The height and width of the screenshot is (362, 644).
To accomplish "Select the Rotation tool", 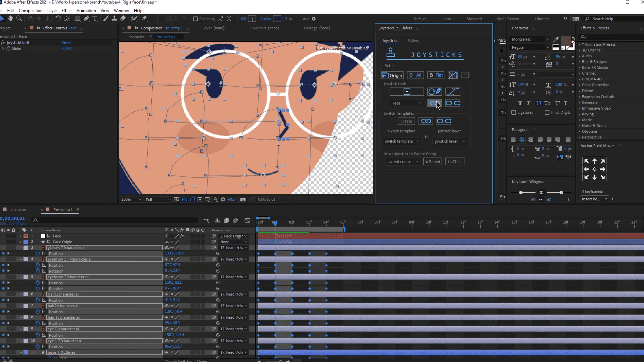I will tap(58, 19).
